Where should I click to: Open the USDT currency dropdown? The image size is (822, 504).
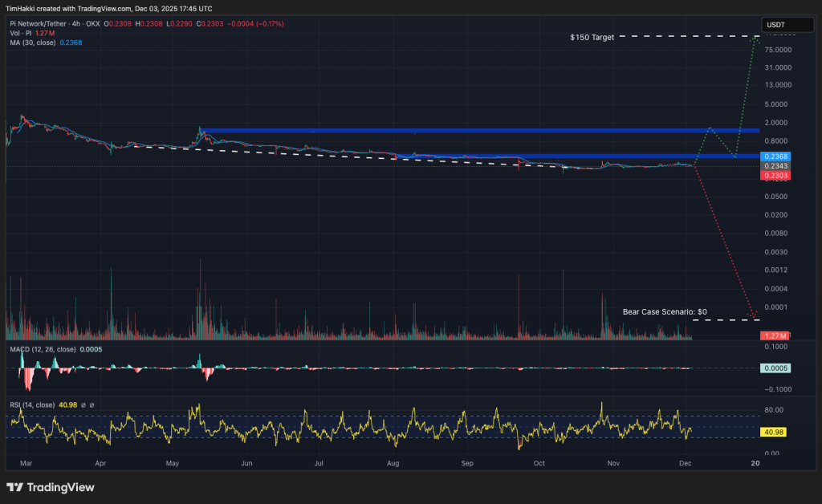point(776,24)
